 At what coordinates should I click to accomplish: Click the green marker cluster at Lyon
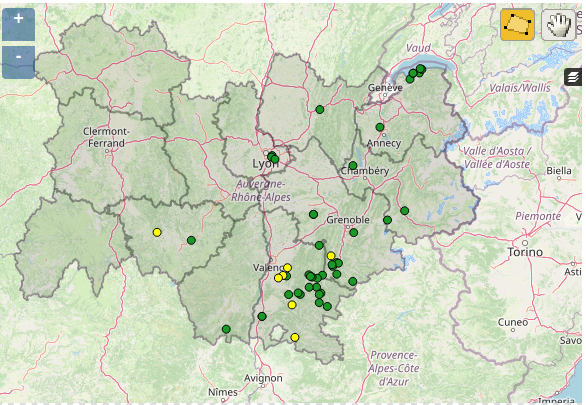pyautogui.click(x=273, y=157)
